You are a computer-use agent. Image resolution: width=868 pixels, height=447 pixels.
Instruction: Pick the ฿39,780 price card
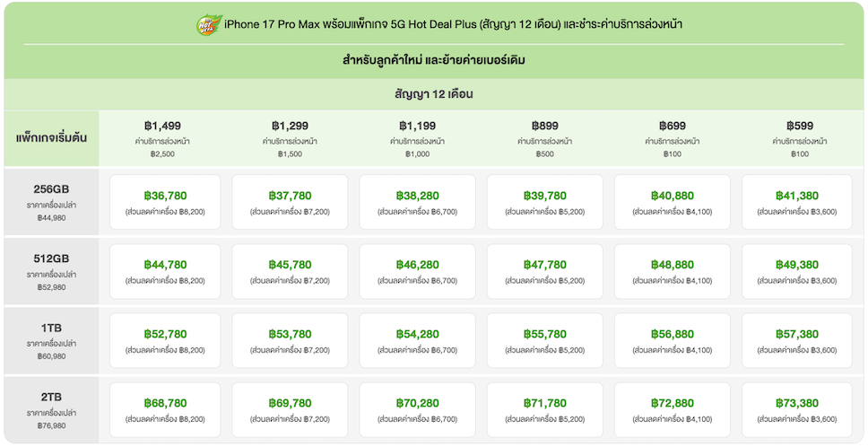click(x=544, y=202)
